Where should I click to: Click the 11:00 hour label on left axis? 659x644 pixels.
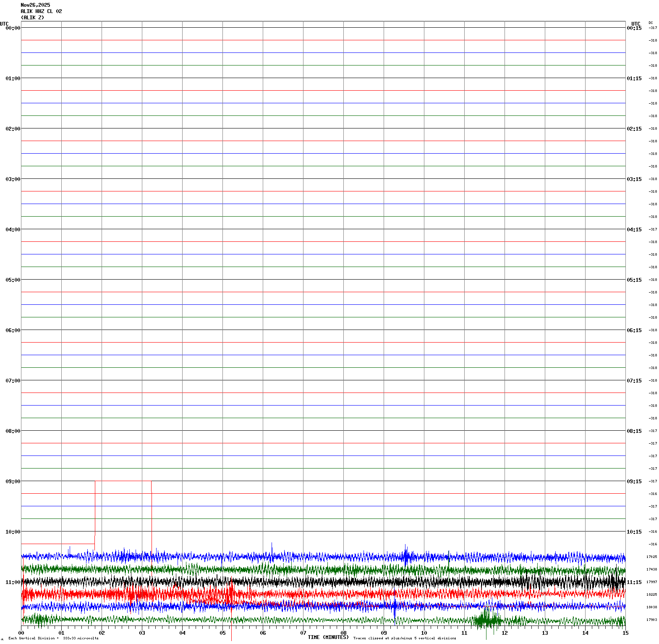click(x=13, y=582)
